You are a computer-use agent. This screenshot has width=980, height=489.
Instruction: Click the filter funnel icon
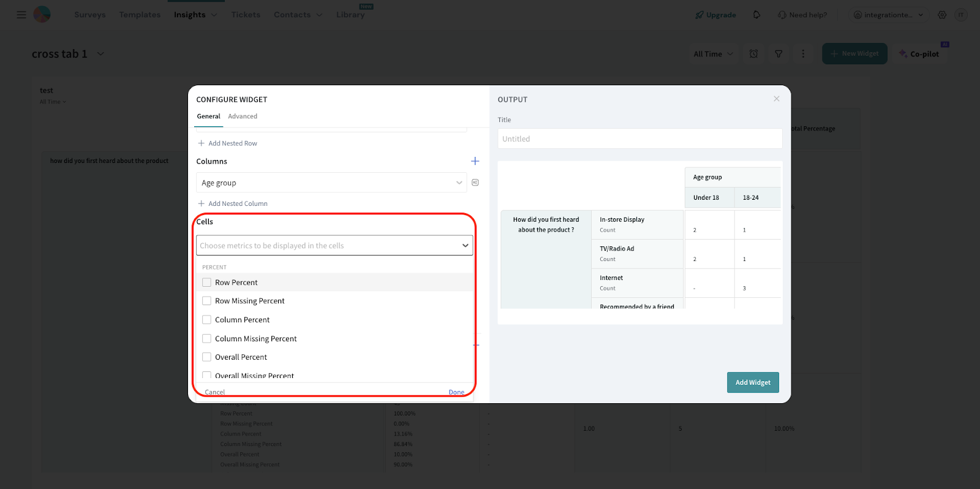pos(778,54)
